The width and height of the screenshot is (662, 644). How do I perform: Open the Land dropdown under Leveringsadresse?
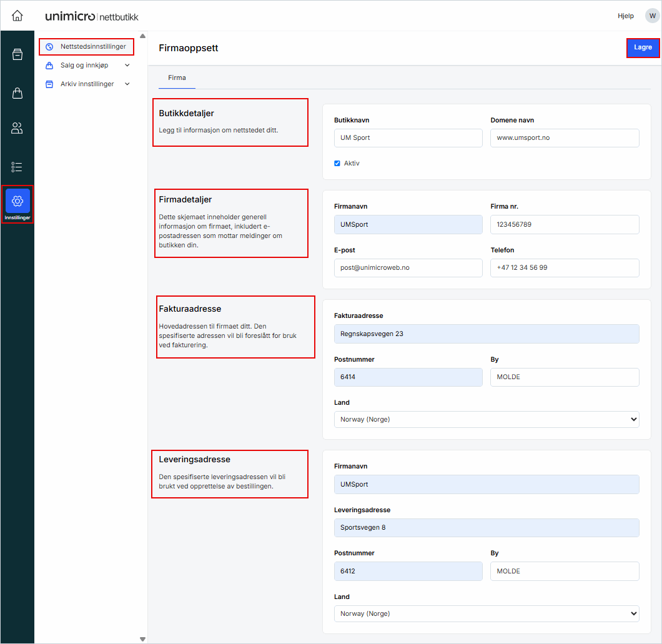(487, 614)
